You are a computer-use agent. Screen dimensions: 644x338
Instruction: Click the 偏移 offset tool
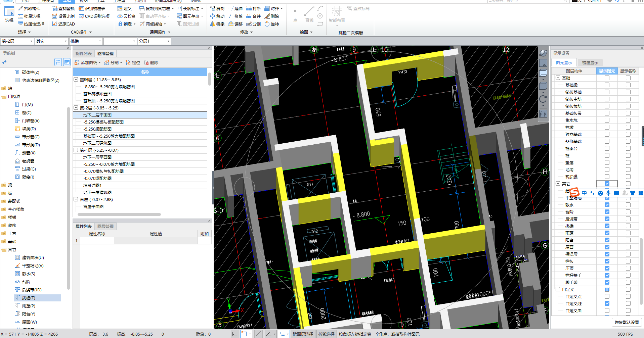[235, 24]
